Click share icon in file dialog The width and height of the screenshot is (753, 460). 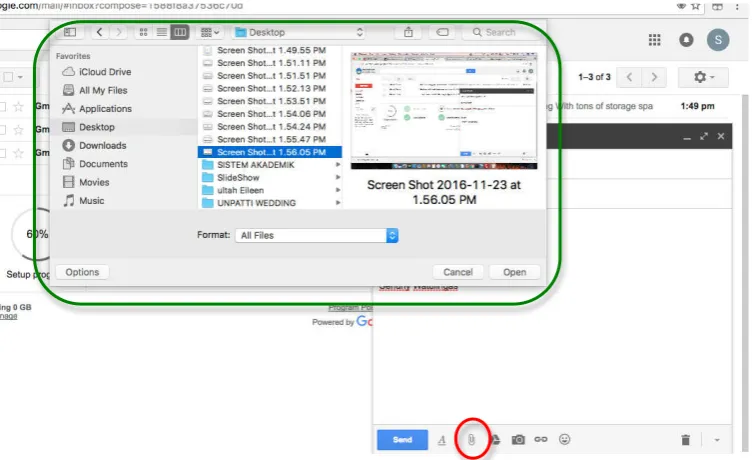tap(408, 32)
